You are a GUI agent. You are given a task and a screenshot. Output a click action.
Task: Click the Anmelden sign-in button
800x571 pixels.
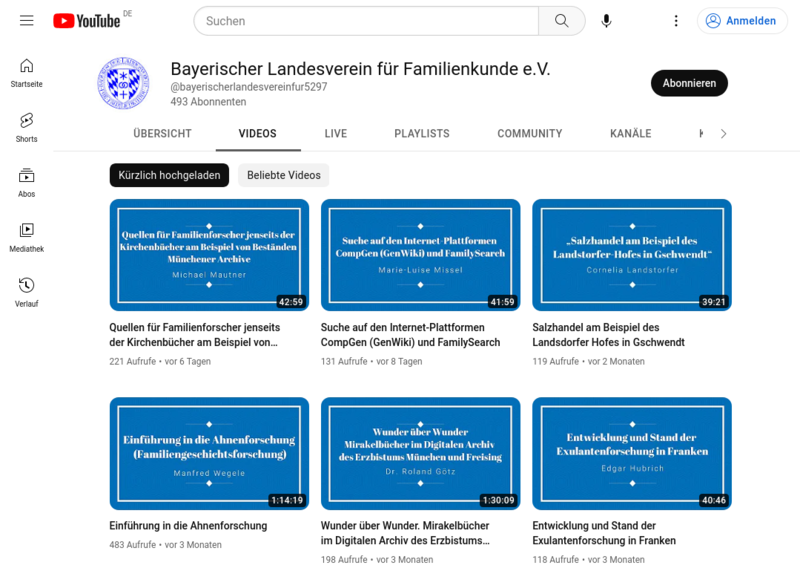[x=742, y=21]
